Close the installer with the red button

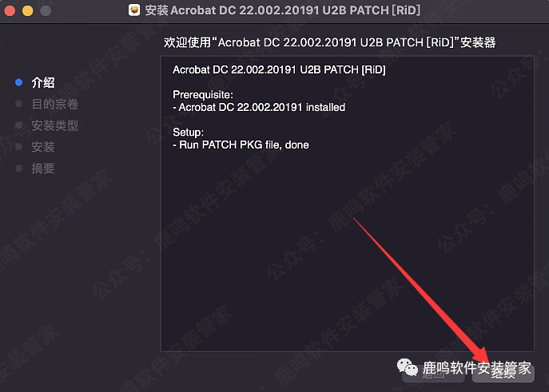pyautogui.click(x=10, y=10)
